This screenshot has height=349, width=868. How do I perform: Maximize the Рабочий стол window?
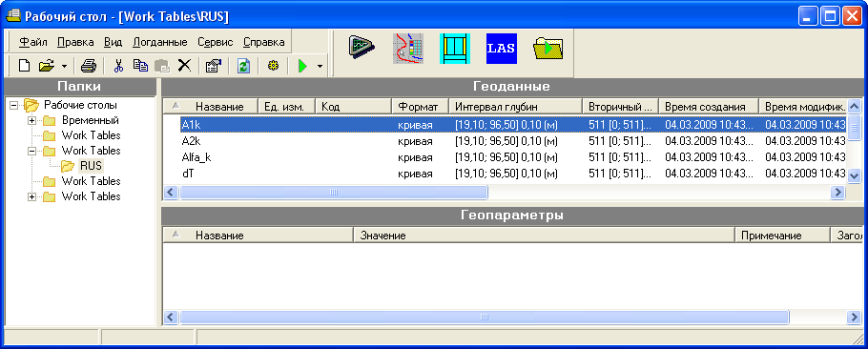[x=831, y=16]
